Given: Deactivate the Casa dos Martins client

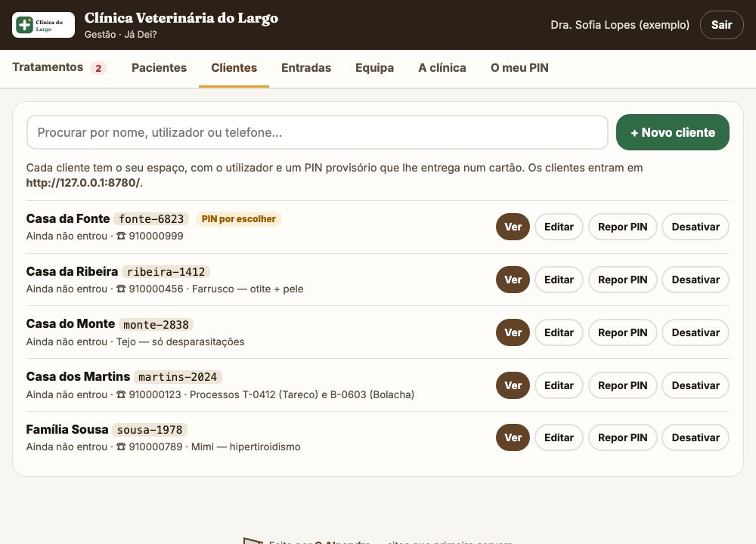Looking at the screenshot, I should pyautogui.click(x=696, y=385).
